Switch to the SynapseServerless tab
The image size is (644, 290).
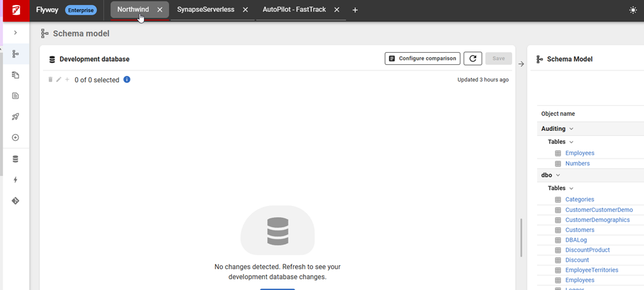[206, 10]
